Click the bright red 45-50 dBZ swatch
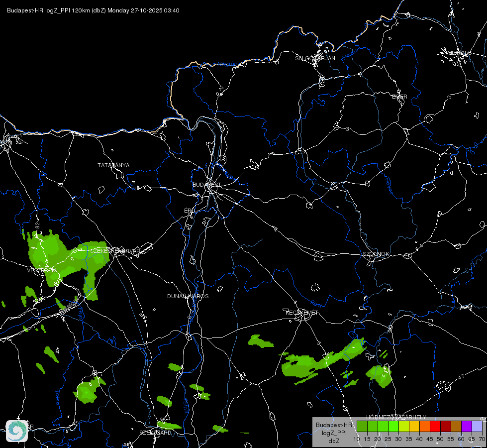 point(435,426)
